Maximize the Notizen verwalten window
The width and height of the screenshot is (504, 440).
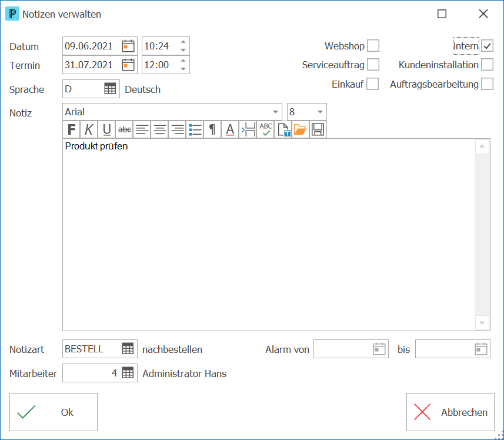click(x=442, y=14)
